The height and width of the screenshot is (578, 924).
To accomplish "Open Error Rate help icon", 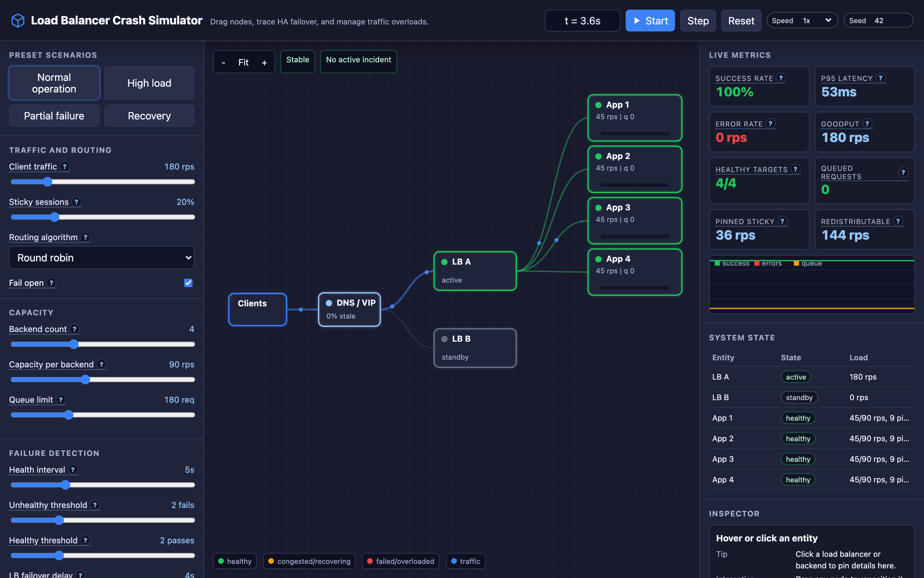I will [771, 124].
